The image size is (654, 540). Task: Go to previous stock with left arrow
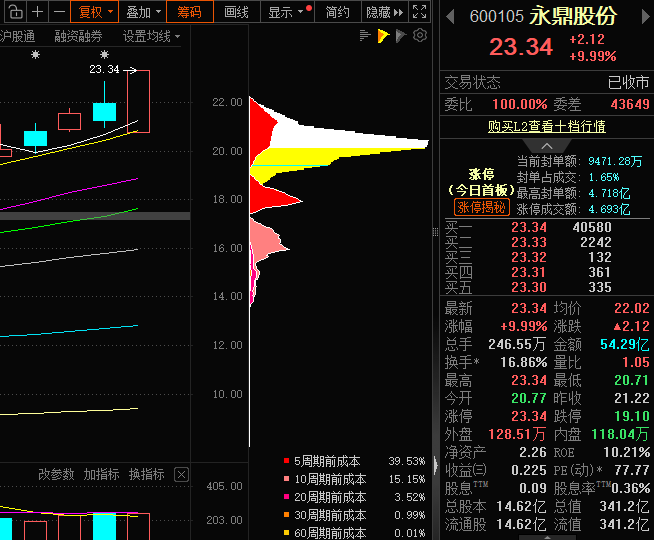click(450, 17)
